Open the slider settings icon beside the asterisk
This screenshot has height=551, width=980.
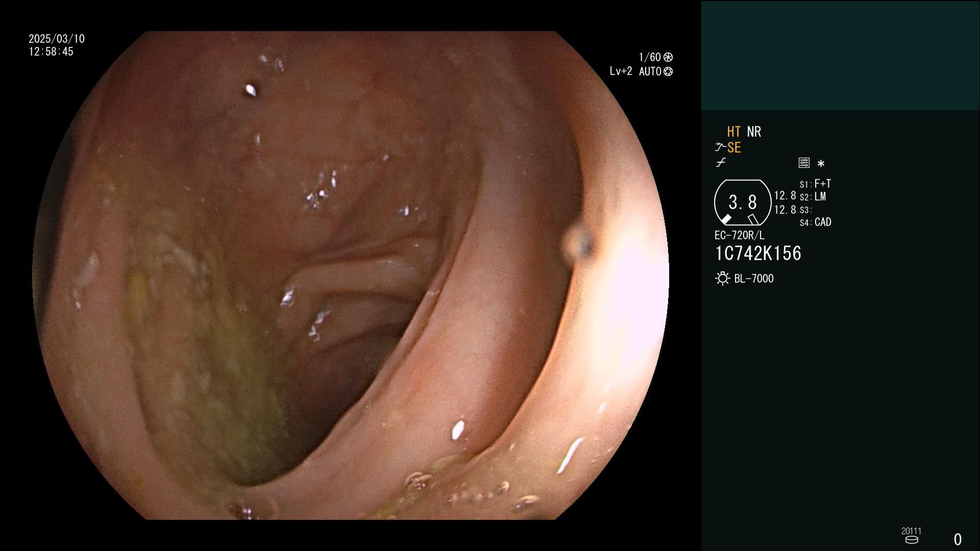click(804, 163)
